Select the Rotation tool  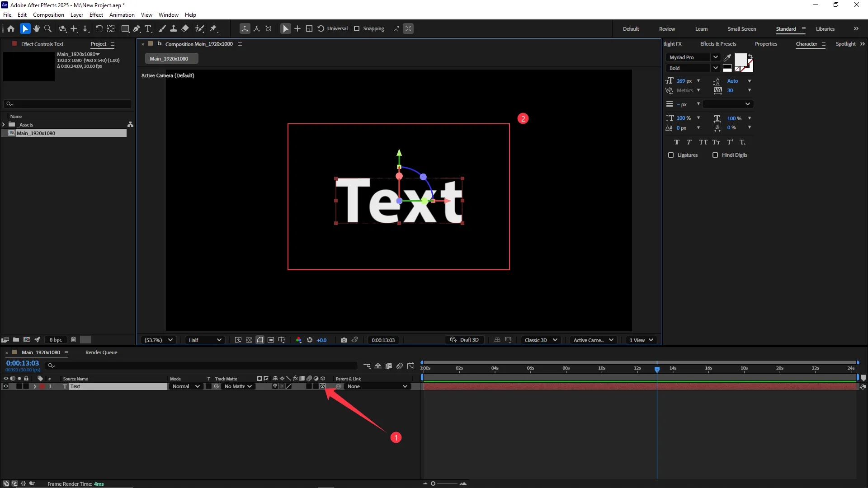click(99, 28)
